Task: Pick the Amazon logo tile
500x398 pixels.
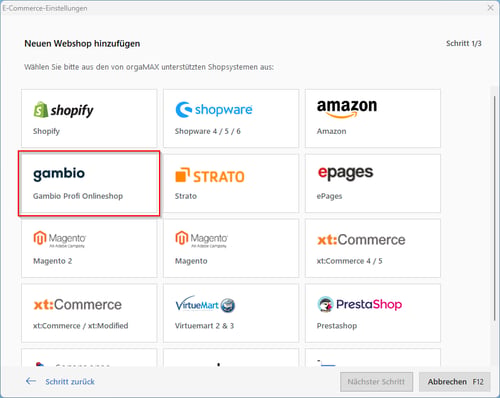Action: tap(373, 118)
